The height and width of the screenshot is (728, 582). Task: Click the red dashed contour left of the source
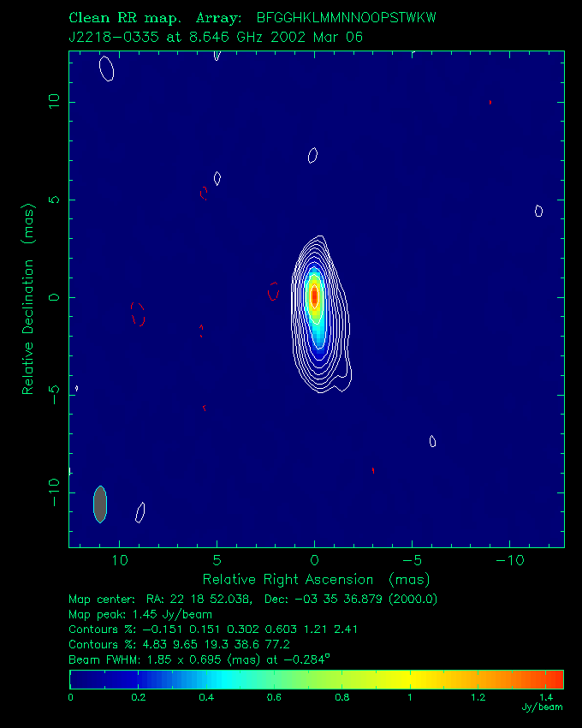coord(274,291)
